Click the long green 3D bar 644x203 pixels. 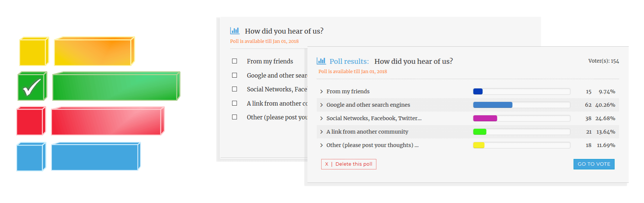(x=116, y=87)
